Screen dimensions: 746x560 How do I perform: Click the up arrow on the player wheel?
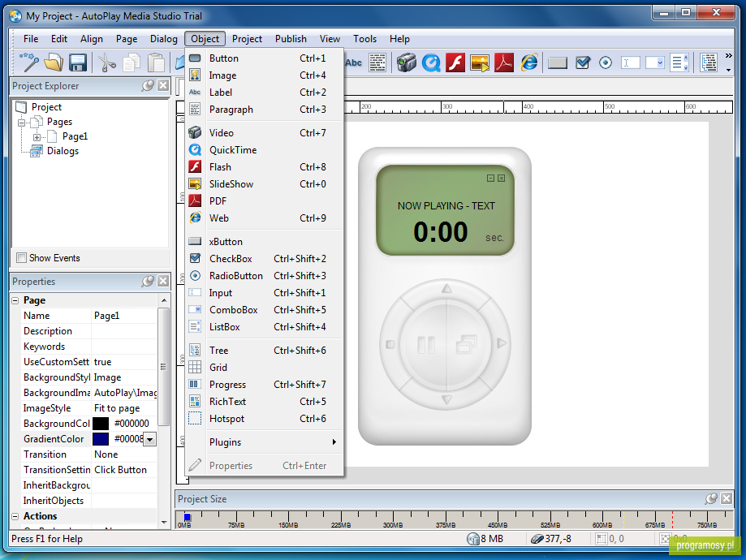446,288
